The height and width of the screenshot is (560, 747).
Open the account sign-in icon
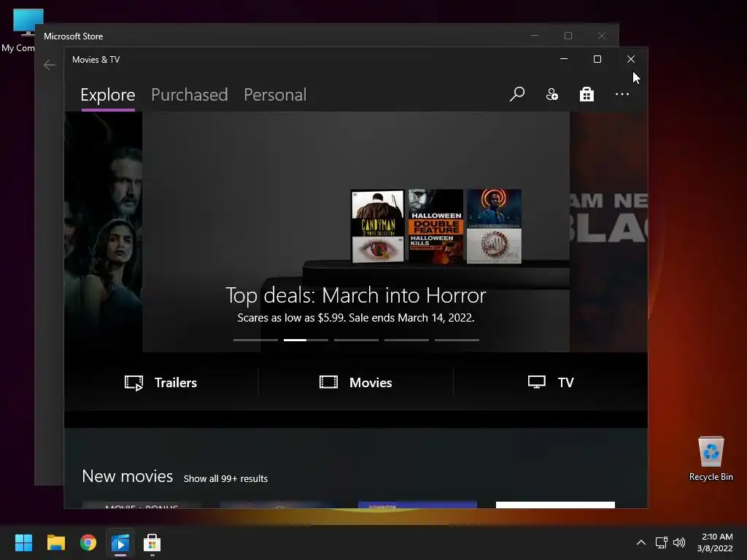point(551,94)
